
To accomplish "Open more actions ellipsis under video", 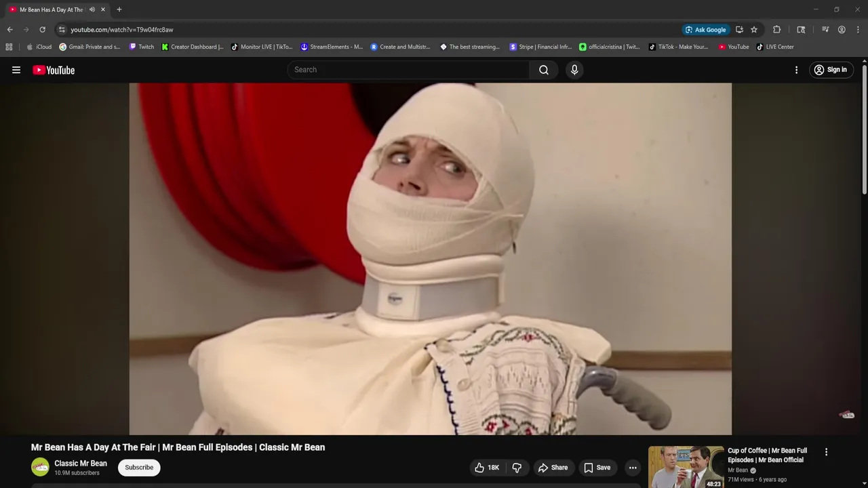I will [633, 468].
